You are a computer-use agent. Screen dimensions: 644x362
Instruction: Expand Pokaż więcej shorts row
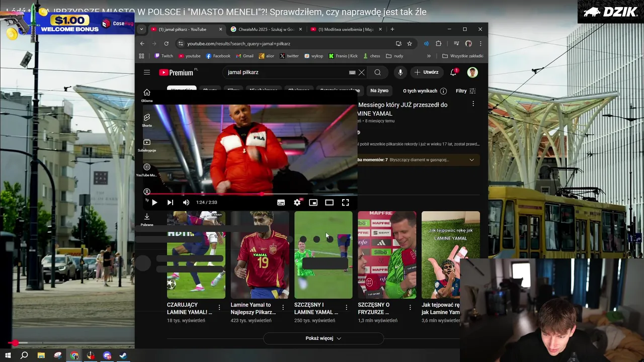(323, 338)
